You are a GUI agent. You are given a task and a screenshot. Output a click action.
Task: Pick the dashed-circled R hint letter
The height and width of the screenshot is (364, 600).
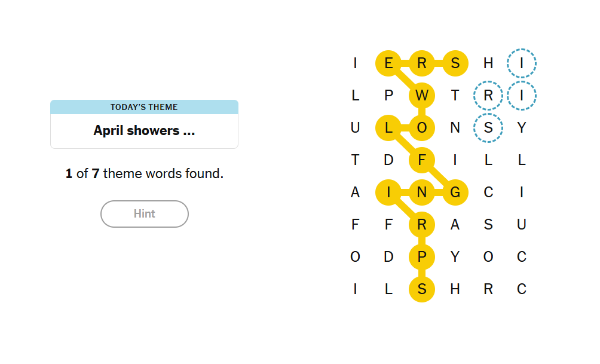pos(488,95)
